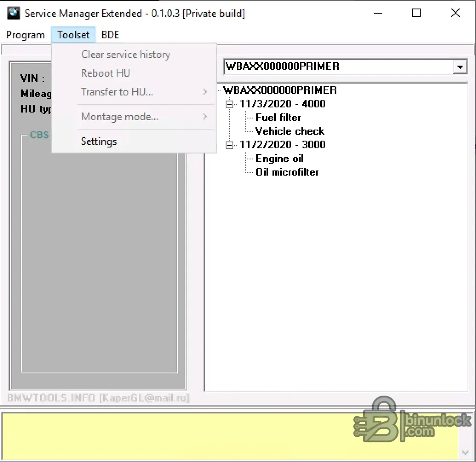Click the BMW app icon in title bar
476x462 pixels.
(13, 13)
